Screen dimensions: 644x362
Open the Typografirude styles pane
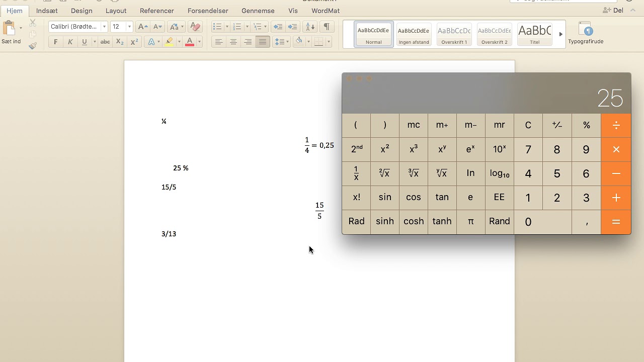coord(586,33)
